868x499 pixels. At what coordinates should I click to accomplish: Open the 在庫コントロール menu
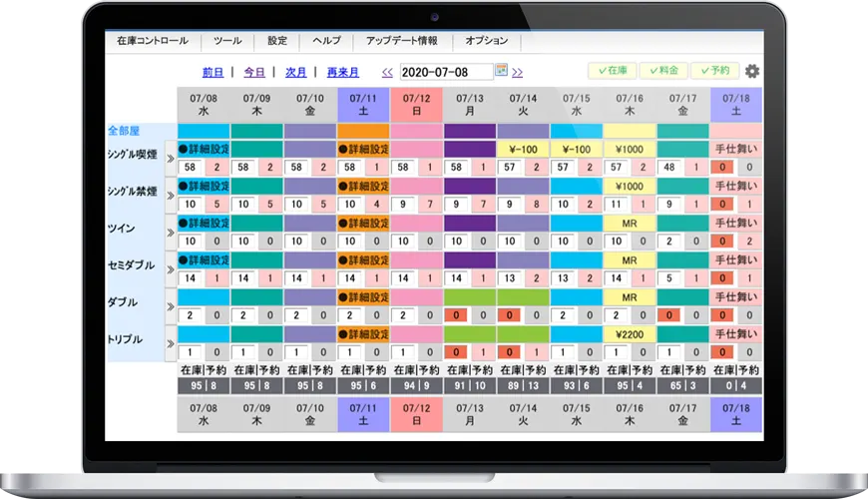pos(153,41)
